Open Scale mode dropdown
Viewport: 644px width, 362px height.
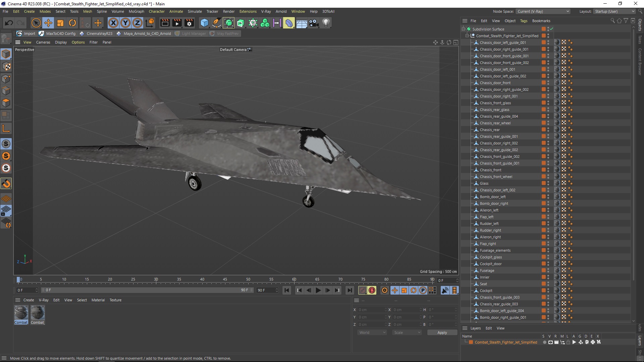pyautogui.click(x=407, y=333)
